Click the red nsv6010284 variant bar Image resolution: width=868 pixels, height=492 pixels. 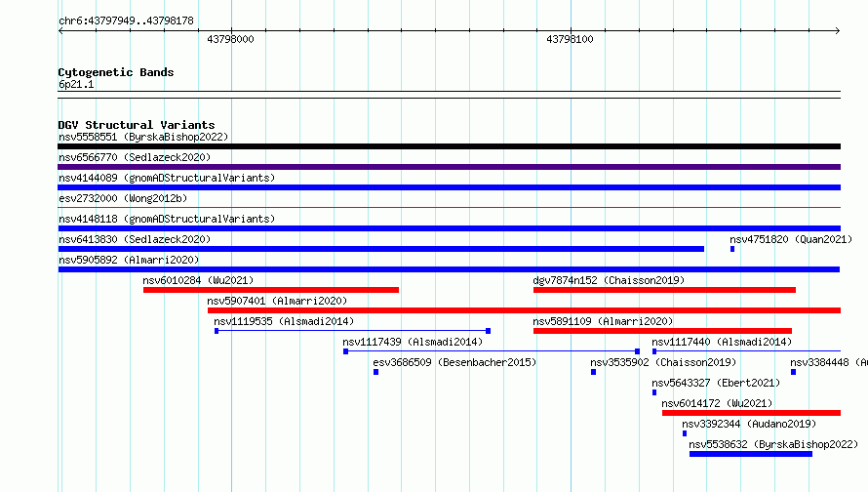pyautogui.click(x=271, y=290)
